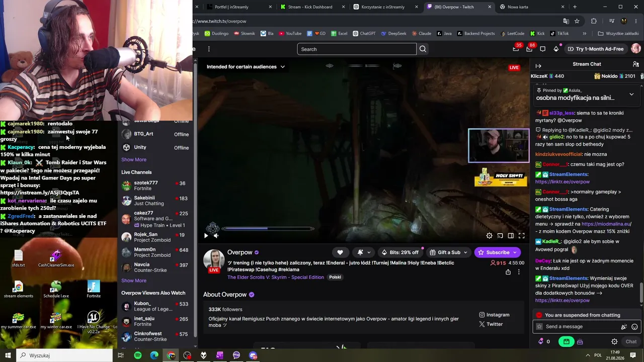Click the Follow heart button for Overpow

(x=340, y=252)
